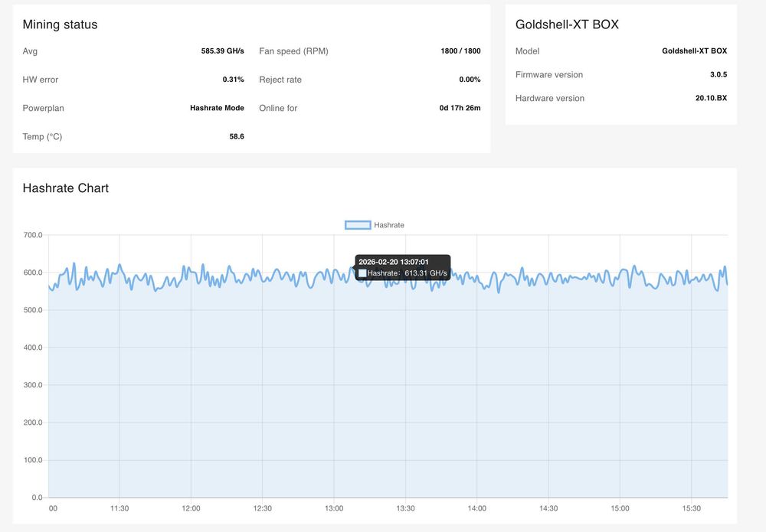The image size is (766, 532).
Task: Click the 0.0 y-axis label
Action: [37, 498]
